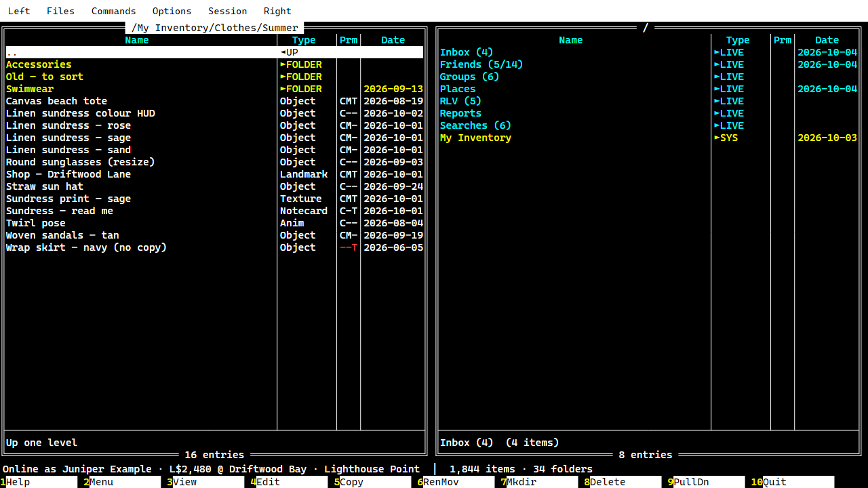This screenshot has width=868, height=488.
Task: Select Straw sun hat item
Action: pos(214,186)
